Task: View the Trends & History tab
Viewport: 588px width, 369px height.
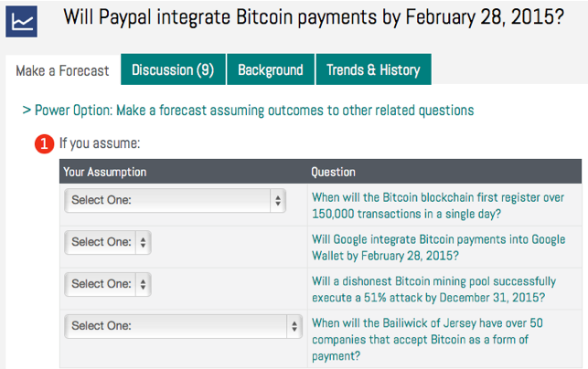Action: pyautogui.click(x=373, y=69)
